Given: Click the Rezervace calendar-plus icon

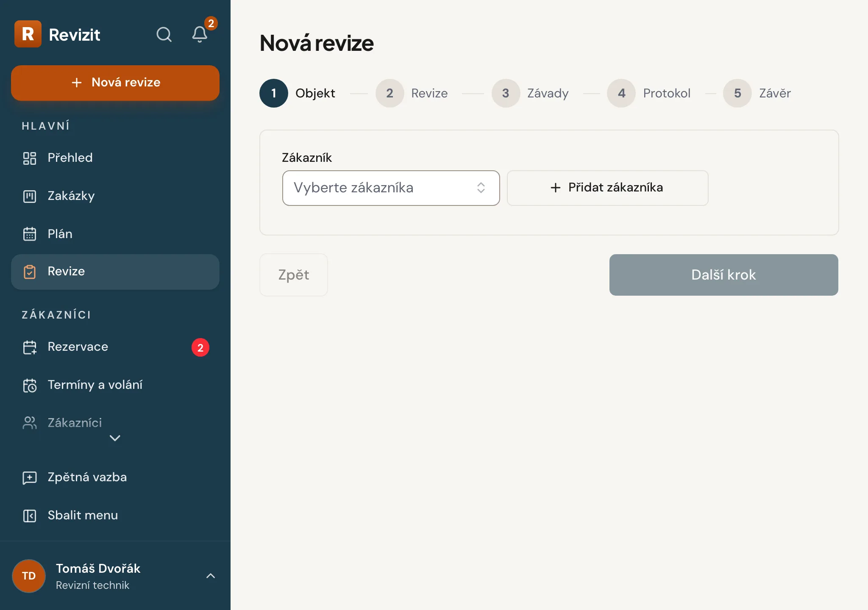Looking at the screenshot, I should (30, 347).
